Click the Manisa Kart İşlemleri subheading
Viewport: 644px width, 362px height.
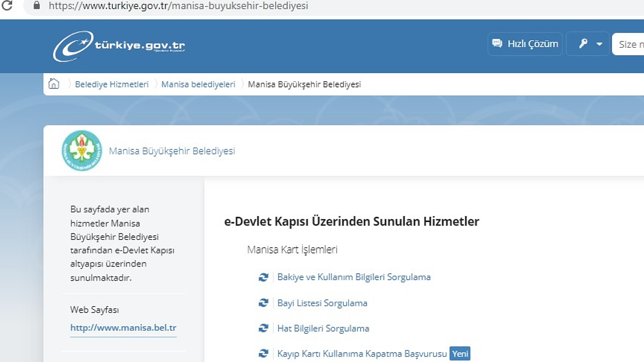click(292, 250)
